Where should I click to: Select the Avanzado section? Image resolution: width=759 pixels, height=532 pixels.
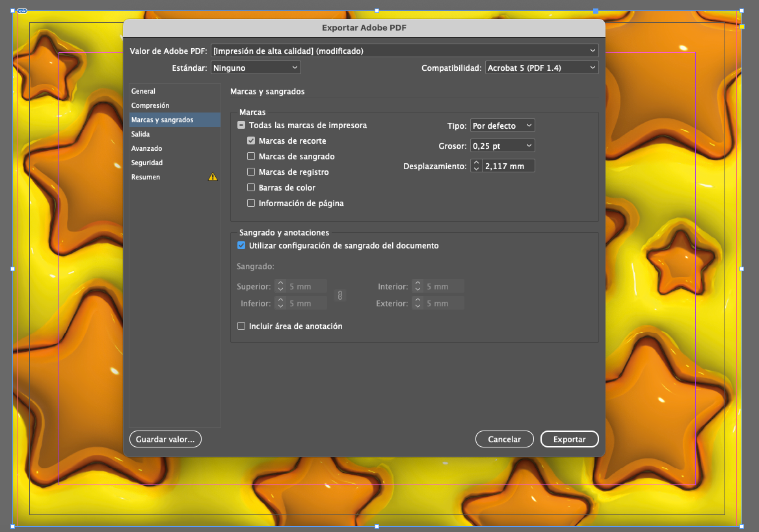point(175,148)
